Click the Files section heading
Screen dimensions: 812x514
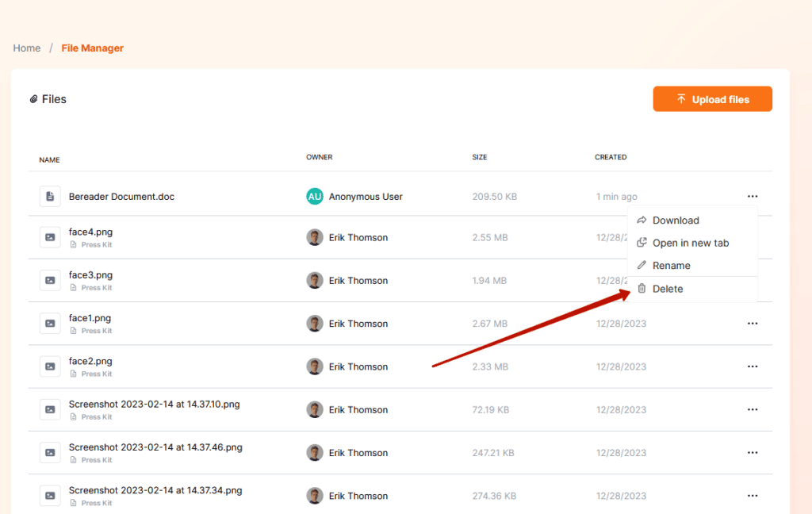pyautogui.click(x=54, y=99)
